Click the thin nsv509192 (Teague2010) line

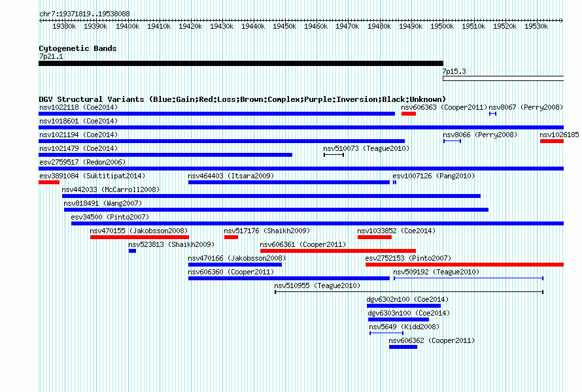coord(468,278)
